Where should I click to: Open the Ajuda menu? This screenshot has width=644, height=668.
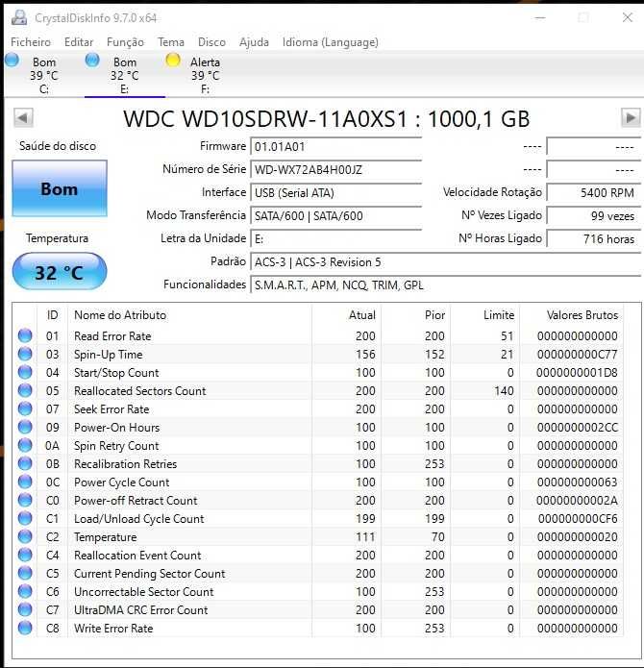coord(254,42)
